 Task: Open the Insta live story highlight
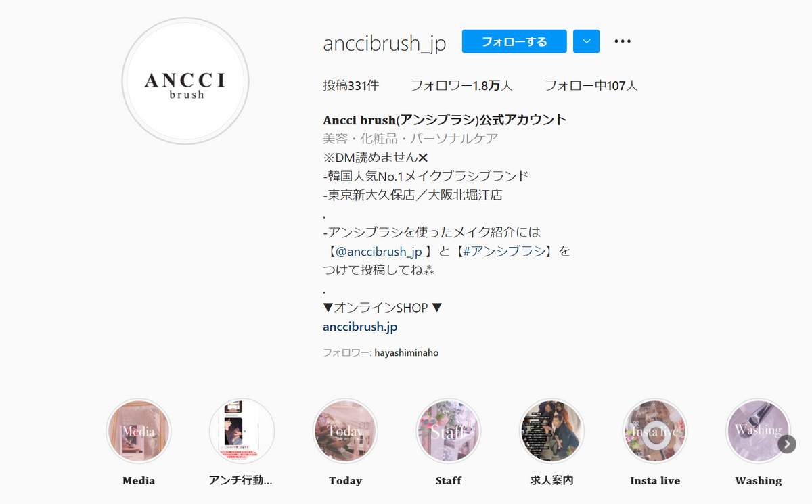(655, 431)
